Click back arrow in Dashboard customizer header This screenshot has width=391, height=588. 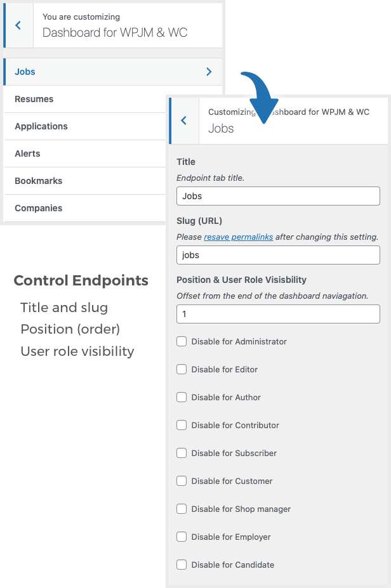click(x=18, y=25)
